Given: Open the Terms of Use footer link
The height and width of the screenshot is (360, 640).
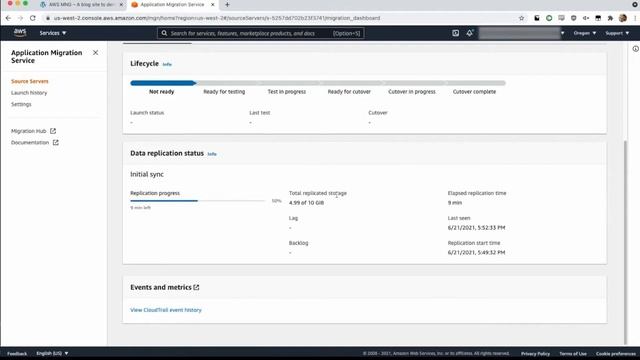Looking at the screenshot, I should point(573,353).
